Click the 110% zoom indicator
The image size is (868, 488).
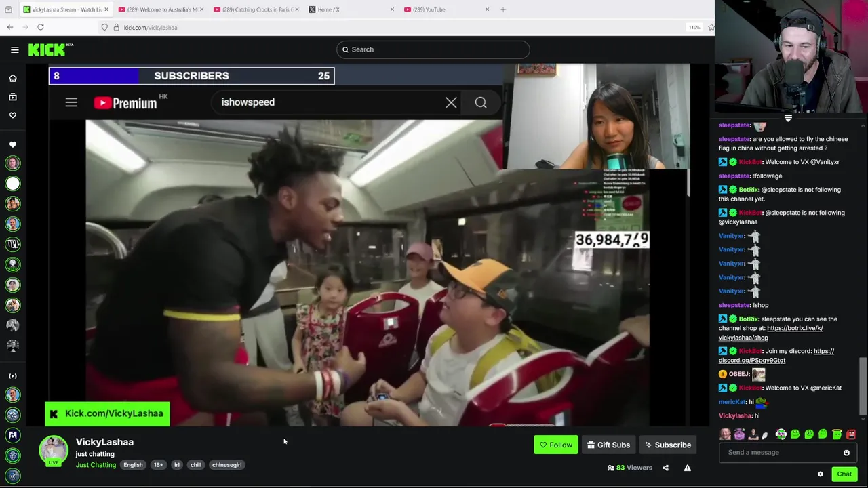(x=694, y=27)
